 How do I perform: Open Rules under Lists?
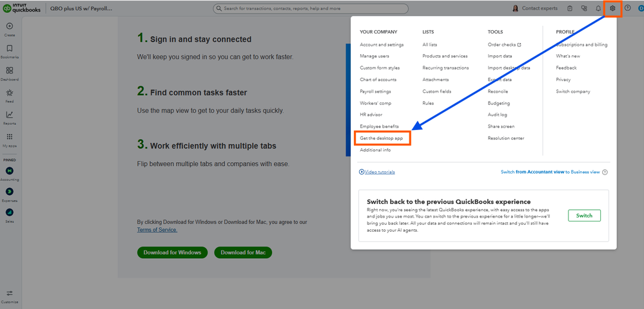pos(428,104)
